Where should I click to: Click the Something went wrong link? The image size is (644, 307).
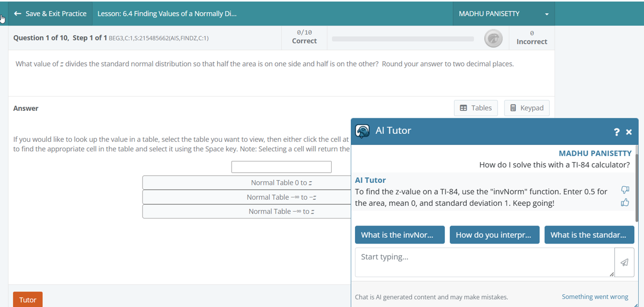pos(595,297)
